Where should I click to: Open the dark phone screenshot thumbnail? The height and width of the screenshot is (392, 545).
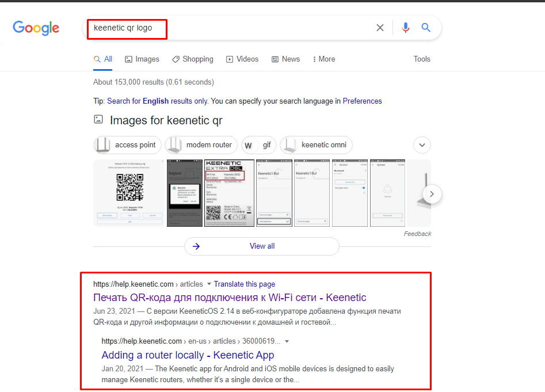(185, 193)
